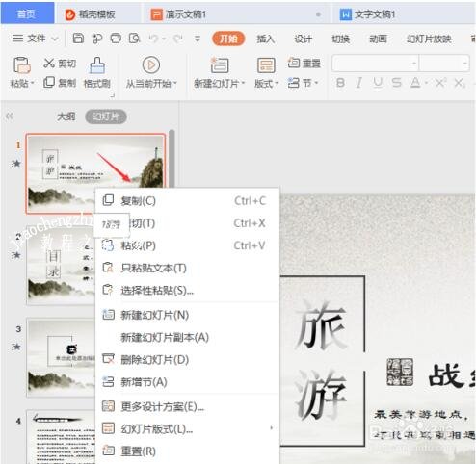The image size is (476, 464).
Task: Click the slide panel vertical scrollbar
Action: (x=172, y=159)
